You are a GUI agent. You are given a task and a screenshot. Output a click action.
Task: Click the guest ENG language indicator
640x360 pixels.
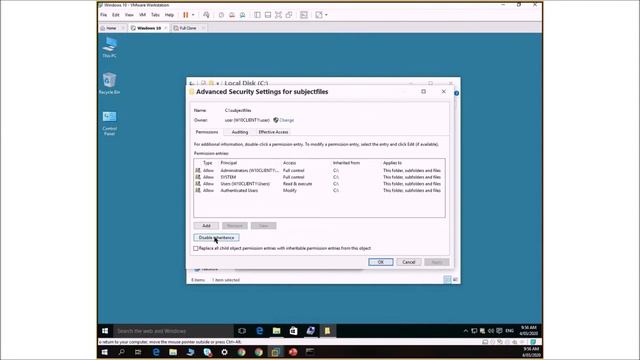coord(509,331)
